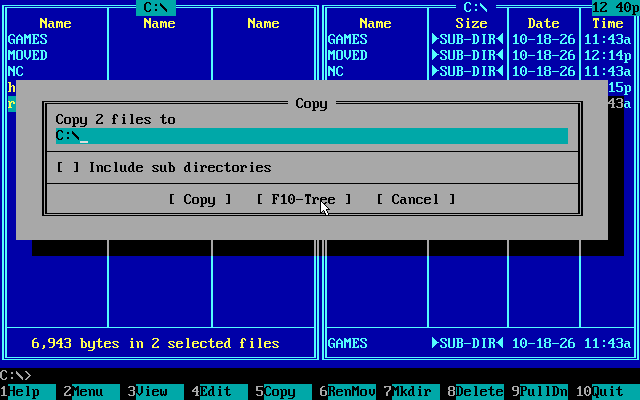Select MOVED folder in left panel
This screenshot has height=400, width=640.
coord(28,55)
